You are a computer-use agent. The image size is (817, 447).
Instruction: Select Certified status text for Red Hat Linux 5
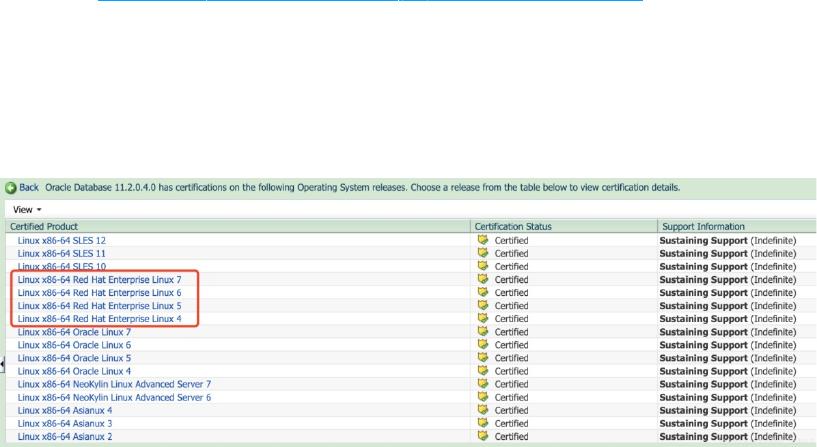[511, 306]
